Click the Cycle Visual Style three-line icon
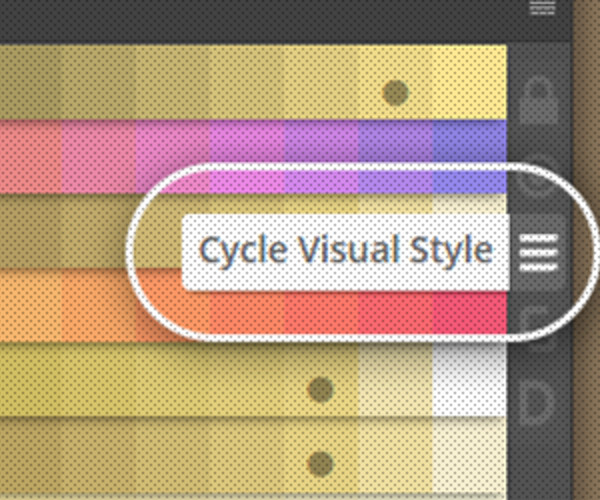 click(x=538, y=252)
